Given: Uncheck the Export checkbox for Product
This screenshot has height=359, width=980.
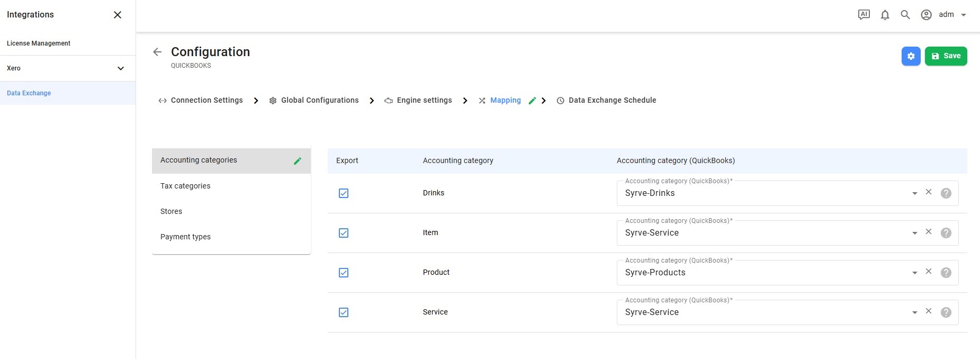Looking at the screenshot, I should click(344, 273).
